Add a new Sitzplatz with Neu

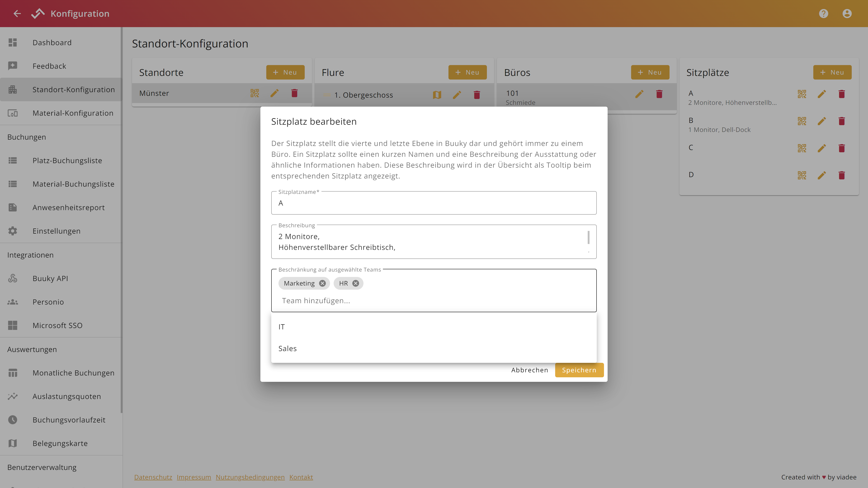point(832,72)
